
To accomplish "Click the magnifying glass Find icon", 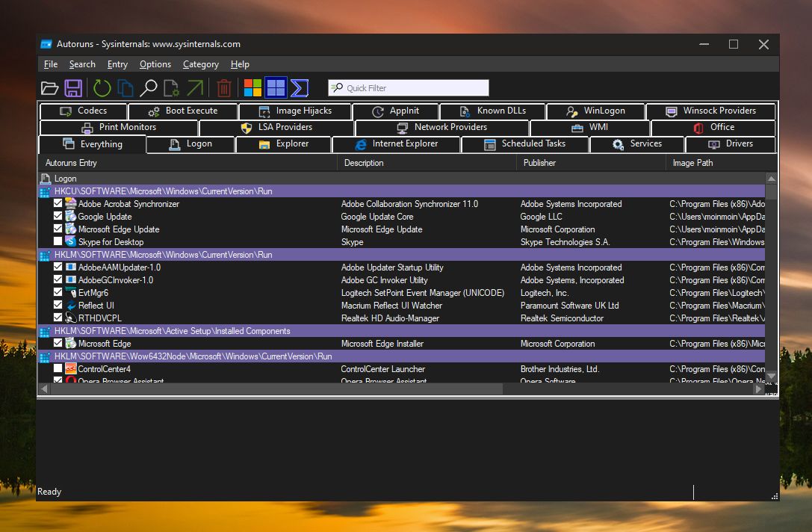I will (x=149, y=88).
